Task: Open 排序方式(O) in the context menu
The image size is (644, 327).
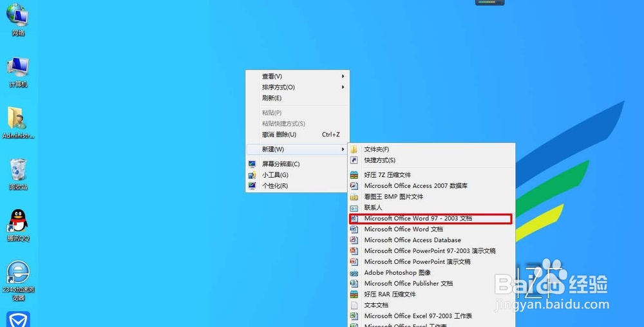Action: 298,87
